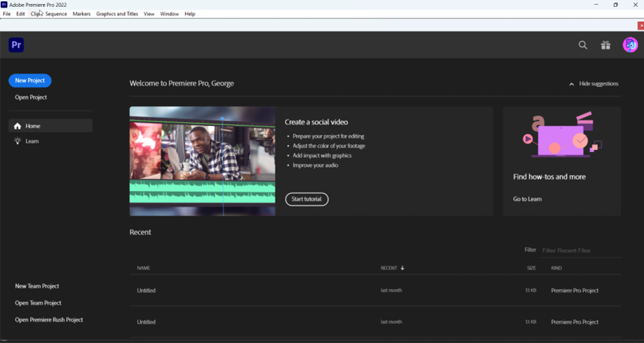
Task: Open the gift box what's new icon
Action: pos(606,45)
